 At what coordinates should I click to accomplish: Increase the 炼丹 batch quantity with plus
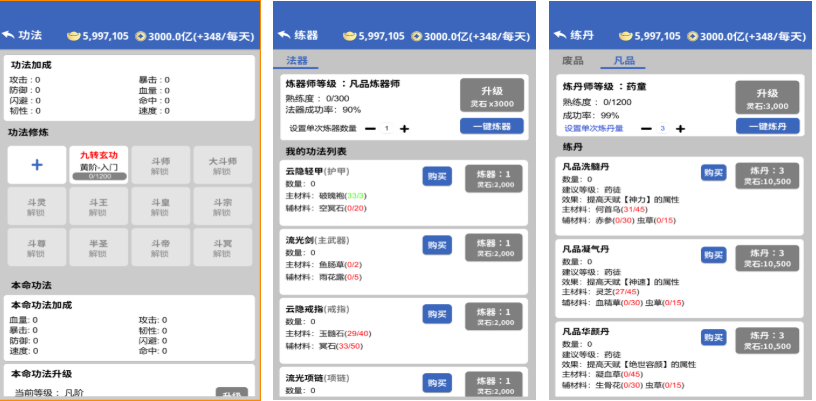click(x=681, y=128)
